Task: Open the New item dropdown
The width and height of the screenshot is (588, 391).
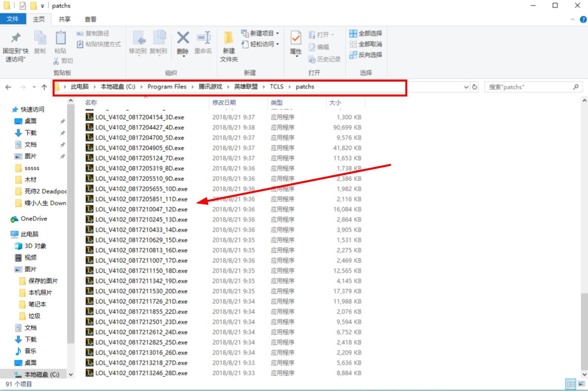Action: click(260, 33)
